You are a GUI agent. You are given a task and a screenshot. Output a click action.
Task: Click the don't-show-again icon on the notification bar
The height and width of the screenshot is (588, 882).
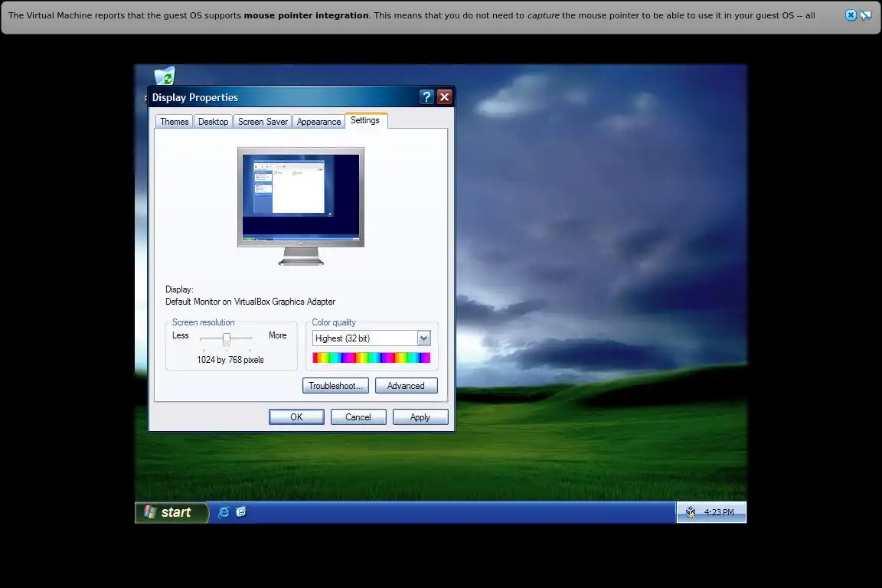(x=866, y=15)
